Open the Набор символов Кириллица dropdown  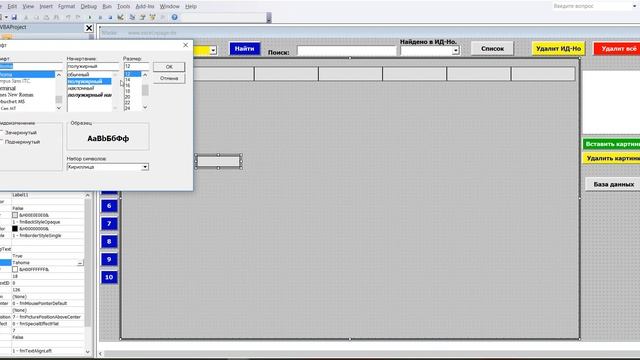(145, 167)
